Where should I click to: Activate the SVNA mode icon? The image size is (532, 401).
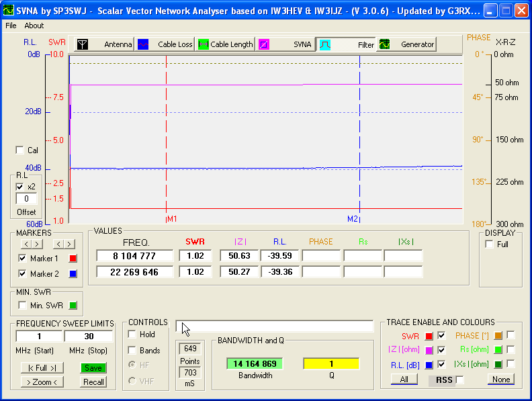click(x=265, y=44)
